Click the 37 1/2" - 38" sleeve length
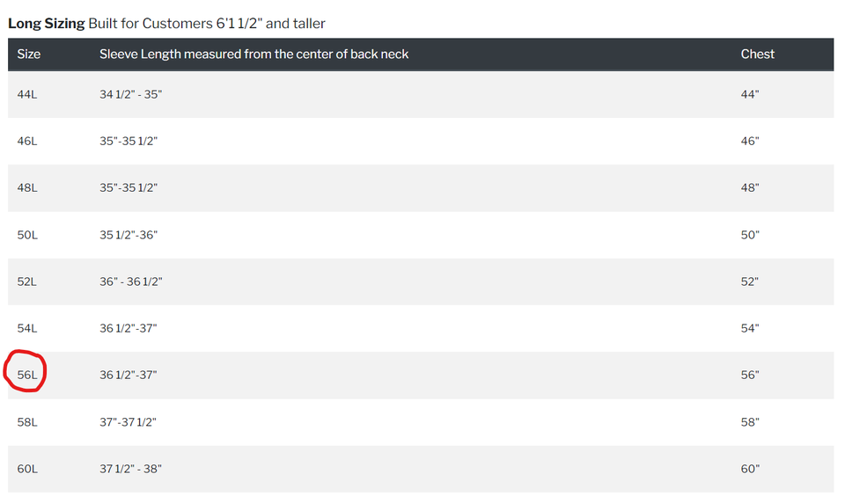 coord(130,469)
